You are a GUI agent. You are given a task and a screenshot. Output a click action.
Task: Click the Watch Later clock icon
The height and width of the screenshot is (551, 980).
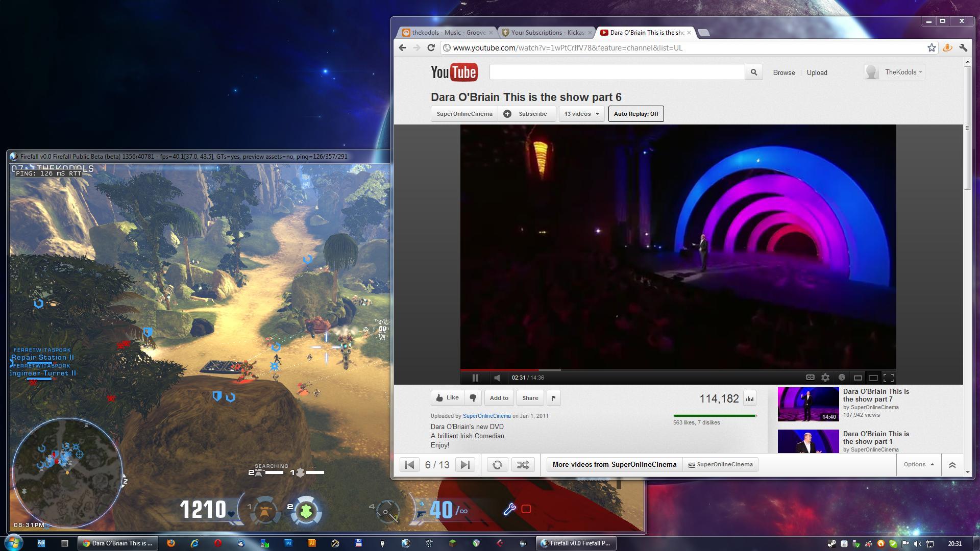[842, 378]
